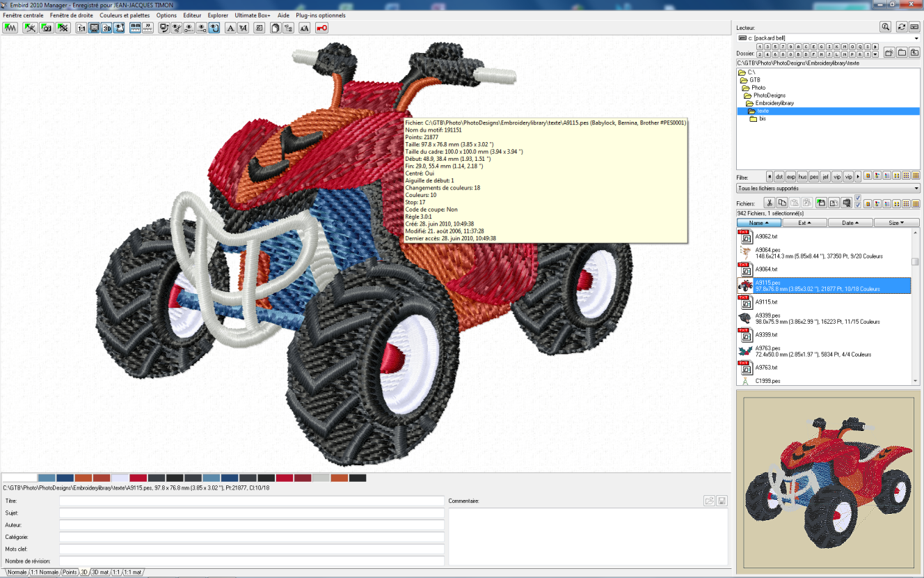Tick the upper checkbox in the Fichiers row
Viewport: 924px width, 578px height.
[858, 198]
